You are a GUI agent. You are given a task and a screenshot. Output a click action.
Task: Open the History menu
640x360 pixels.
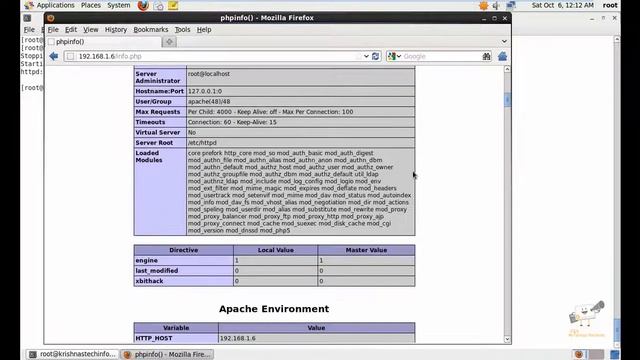tap(116, 30)
